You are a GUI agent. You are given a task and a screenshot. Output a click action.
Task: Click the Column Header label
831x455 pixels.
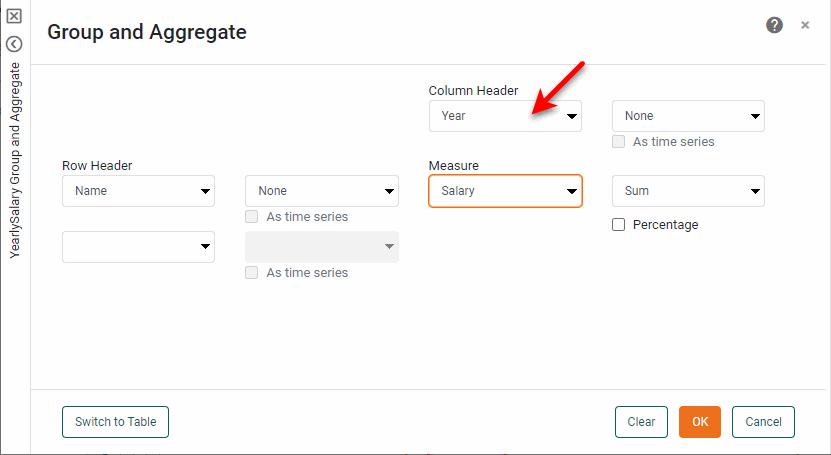(x=473, y=91)
